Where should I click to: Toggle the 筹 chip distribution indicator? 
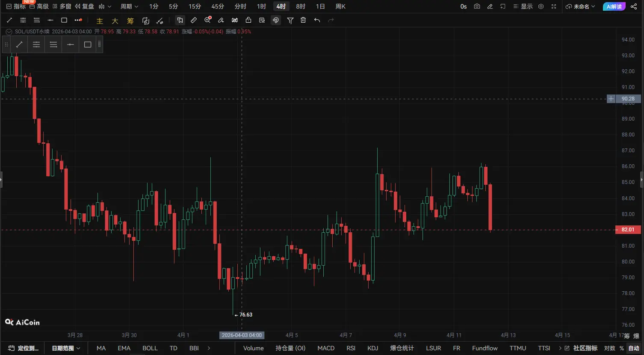click(130, 21)
